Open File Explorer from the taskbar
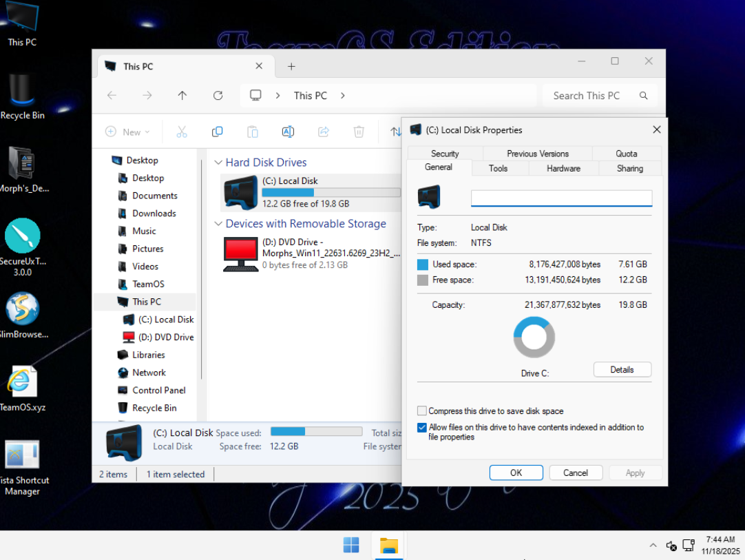Screen dimensions: 745x560 [x=389, y=546]
